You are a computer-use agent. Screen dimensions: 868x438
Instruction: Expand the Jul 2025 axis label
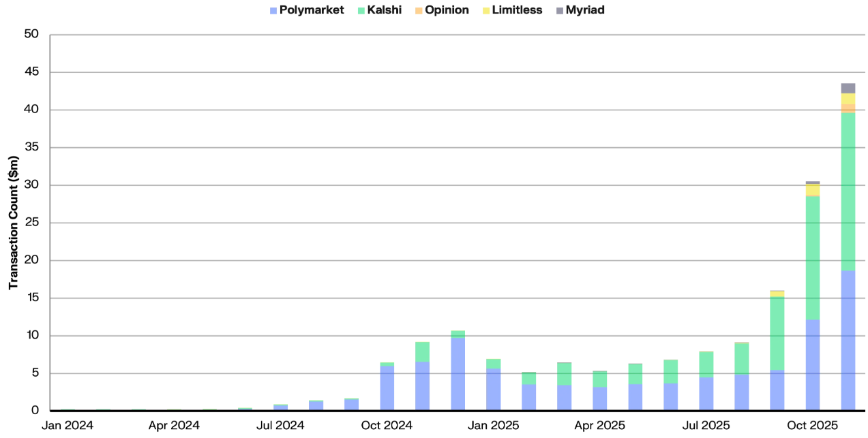[x=706, y=424]
